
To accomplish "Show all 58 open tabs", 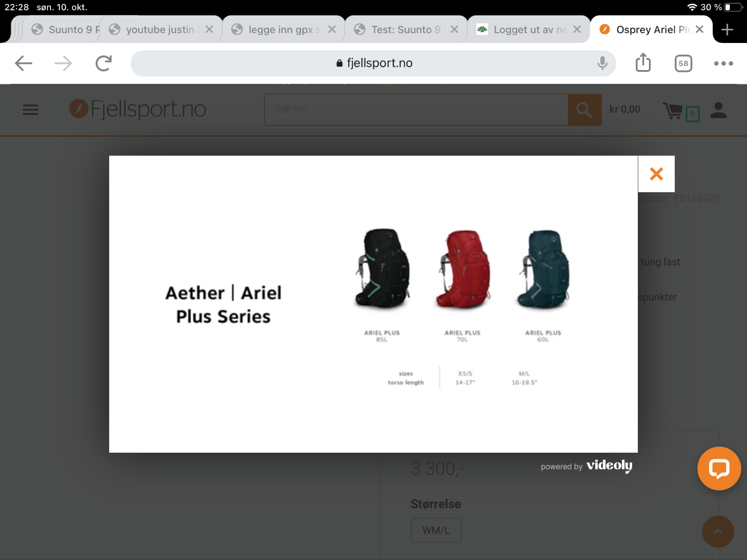I will (683, 63).
